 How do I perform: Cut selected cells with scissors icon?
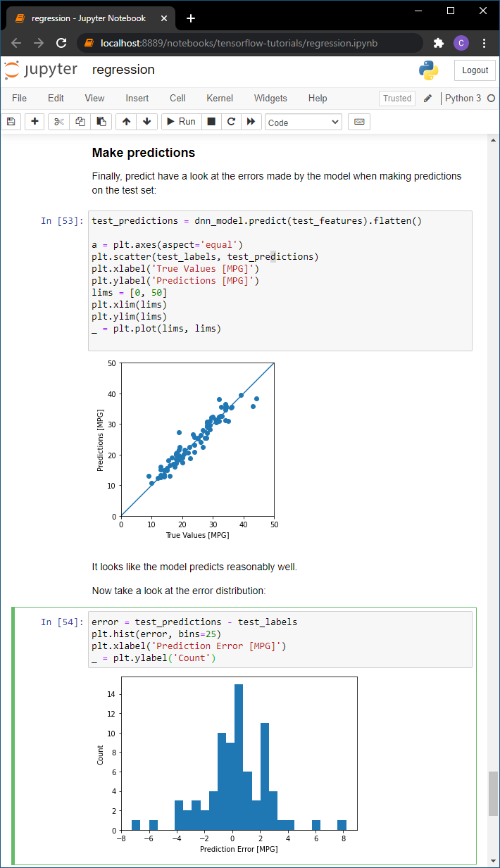pyautogui.click(x=59, y=122)
